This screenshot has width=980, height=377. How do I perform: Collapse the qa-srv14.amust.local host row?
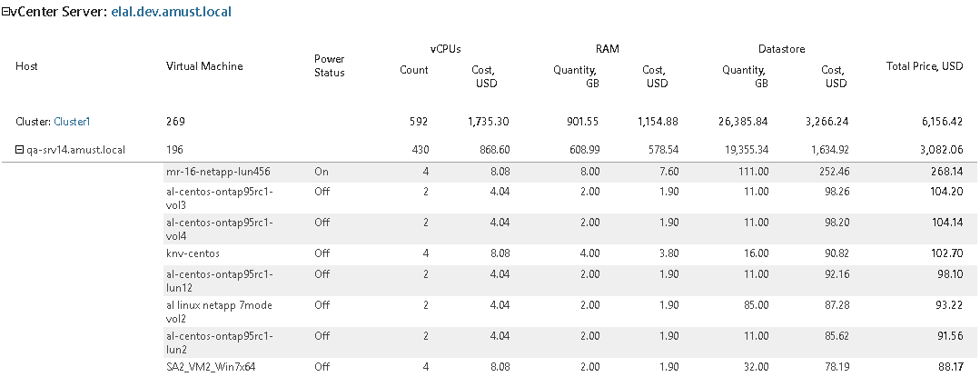click(19, 150)
